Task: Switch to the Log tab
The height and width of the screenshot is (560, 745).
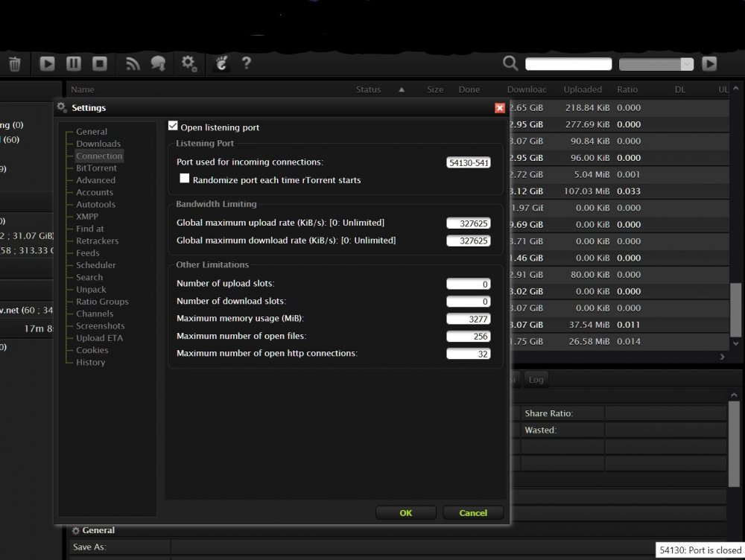Action: tap(536, 380)
